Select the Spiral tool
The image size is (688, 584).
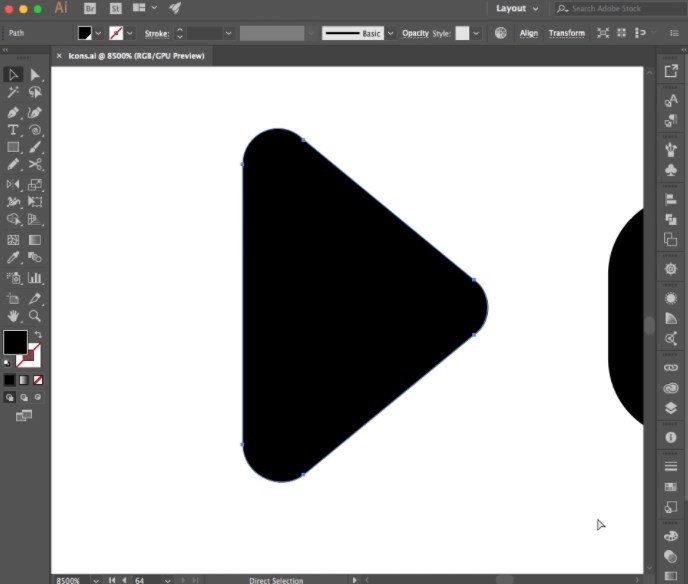coord(35,130)
